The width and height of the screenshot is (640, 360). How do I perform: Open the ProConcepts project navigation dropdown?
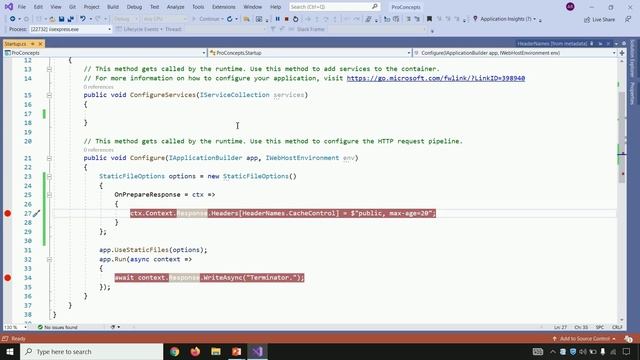(104, 53)
